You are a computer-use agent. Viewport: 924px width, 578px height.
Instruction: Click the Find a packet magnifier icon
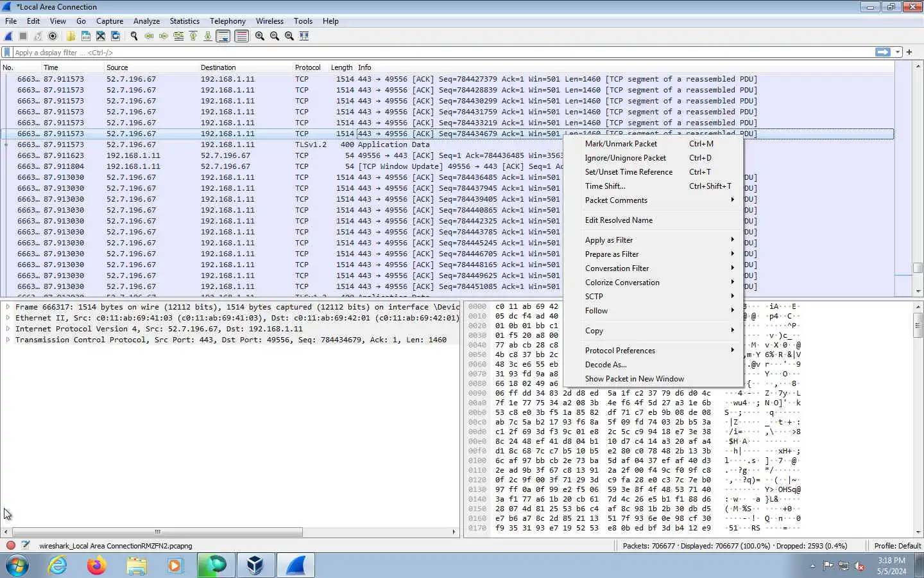(134, 36)
